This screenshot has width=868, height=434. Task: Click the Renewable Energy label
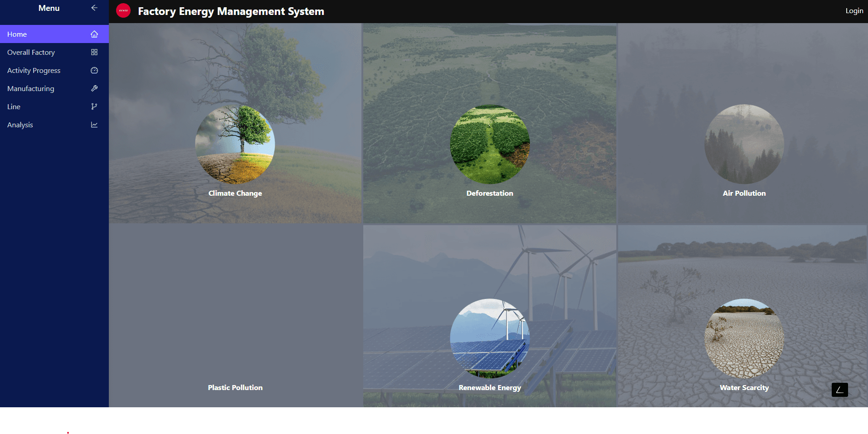(490, 388)
